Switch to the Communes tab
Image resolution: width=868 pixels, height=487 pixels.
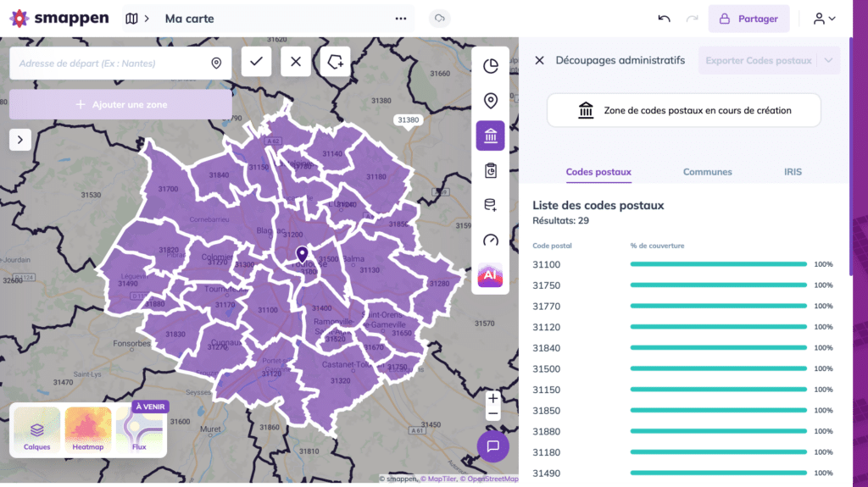[707, 172]
